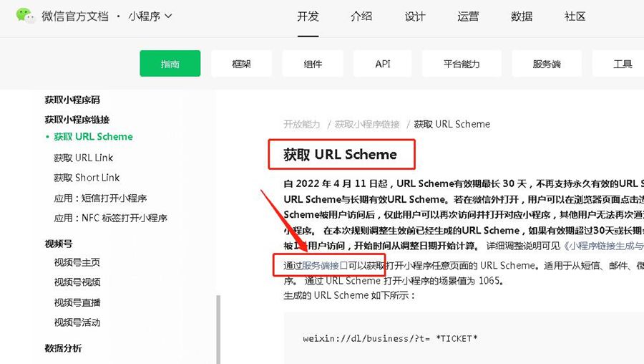Open 获取 URL Link in sidebar
This screenshot has width=644, height=364.
pos(83,158)
